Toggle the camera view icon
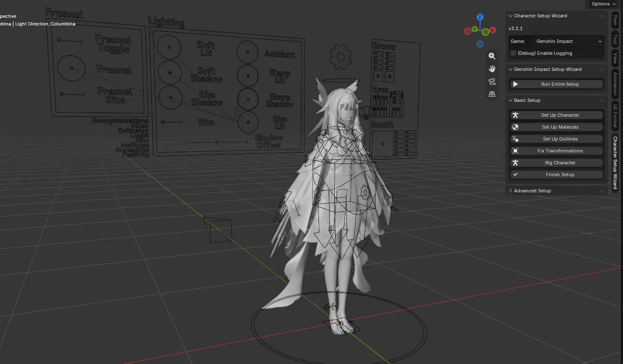The height and width of the screenshot is (364, 623). coord(492,82)
